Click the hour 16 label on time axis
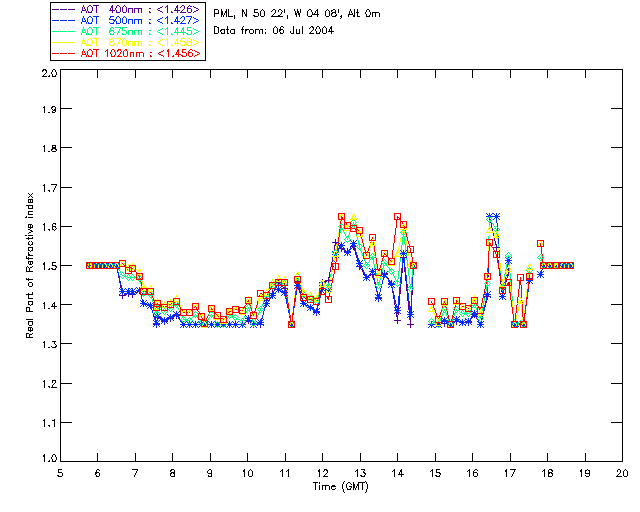Image resolution: width=640 pixels, height=512 pixels. pos(472,473)
